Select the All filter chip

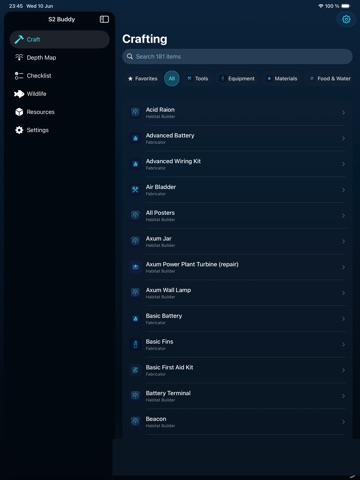[x=172, y=79]
